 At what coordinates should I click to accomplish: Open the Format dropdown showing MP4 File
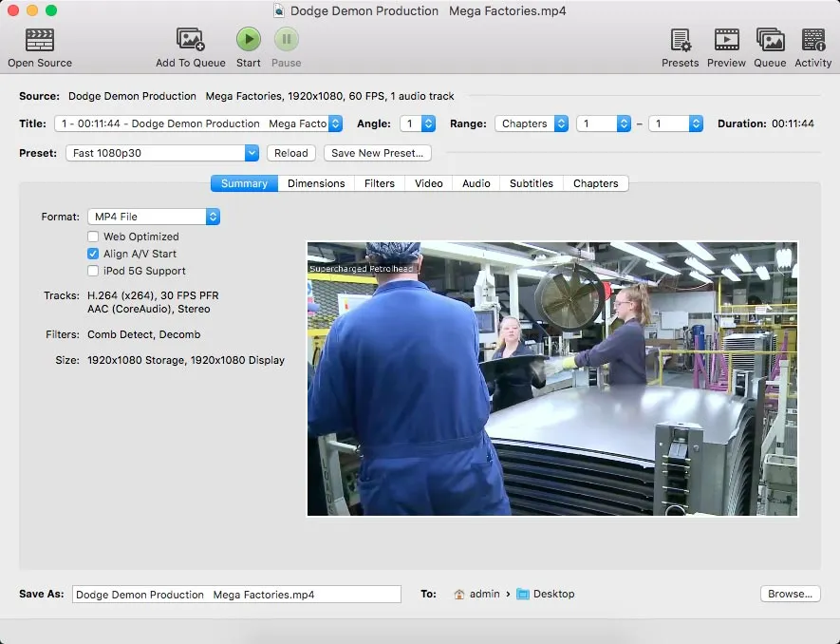click(154, 216)
